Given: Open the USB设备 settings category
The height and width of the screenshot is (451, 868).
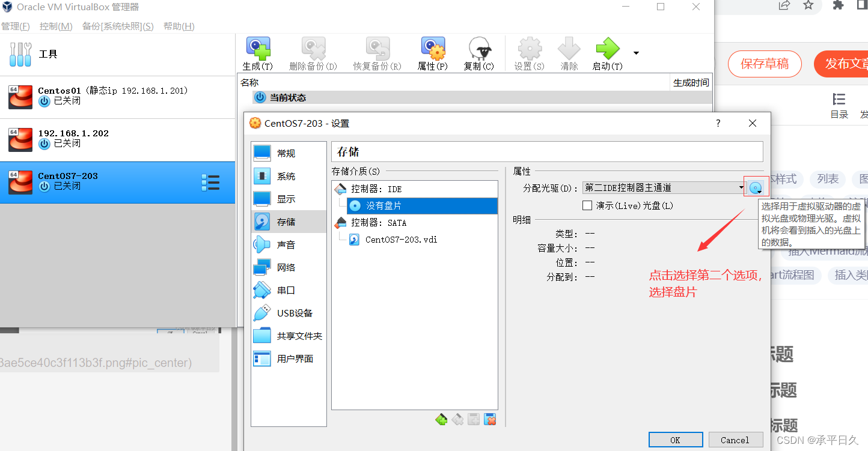Looking at the screenshot, I should (289, 313).
